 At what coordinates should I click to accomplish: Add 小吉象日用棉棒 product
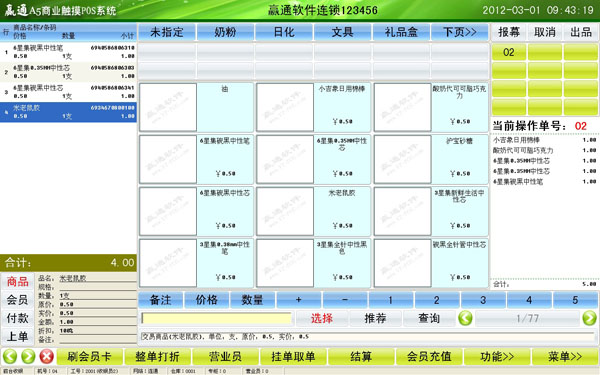pos(313,107)
